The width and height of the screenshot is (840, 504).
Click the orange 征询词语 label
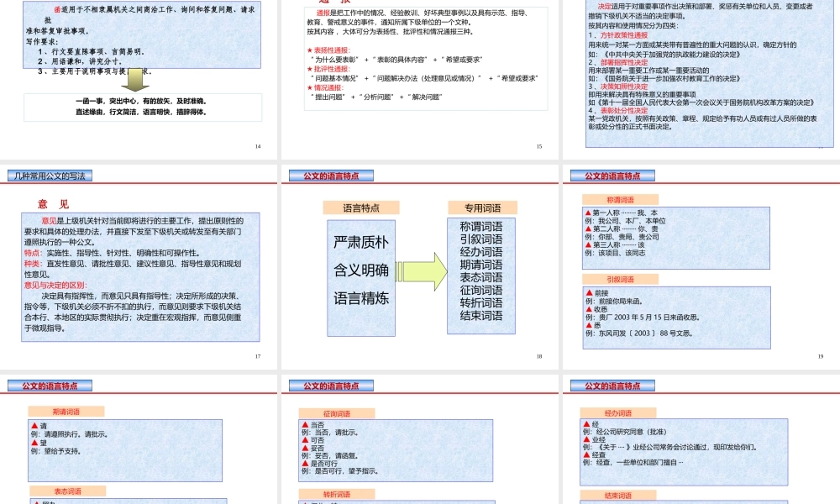click(337, 413)
